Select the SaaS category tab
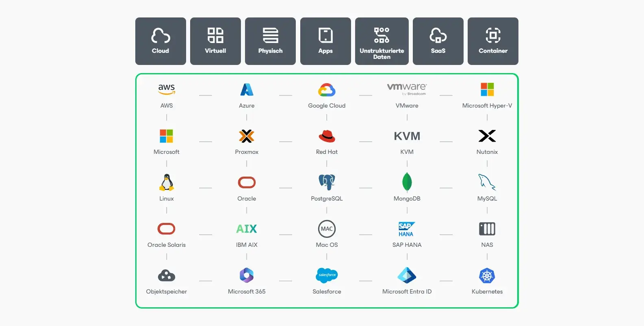 [x=438, y=41]
